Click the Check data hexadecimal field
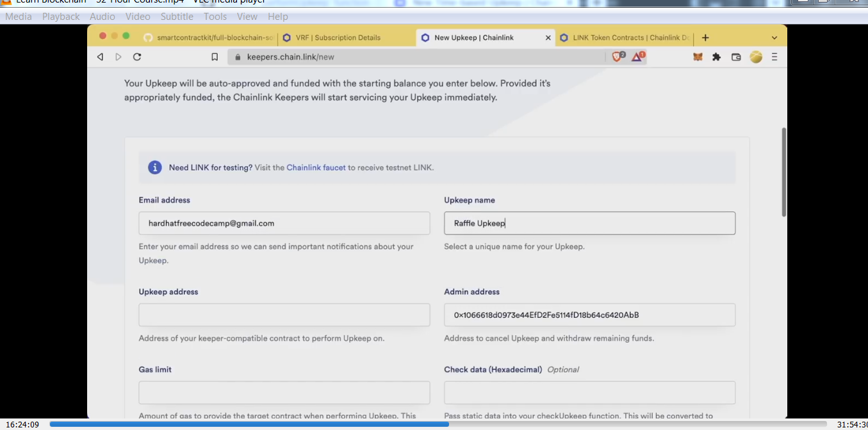Image resolution: width=868 pixels, height=430 pixels. 589,392
